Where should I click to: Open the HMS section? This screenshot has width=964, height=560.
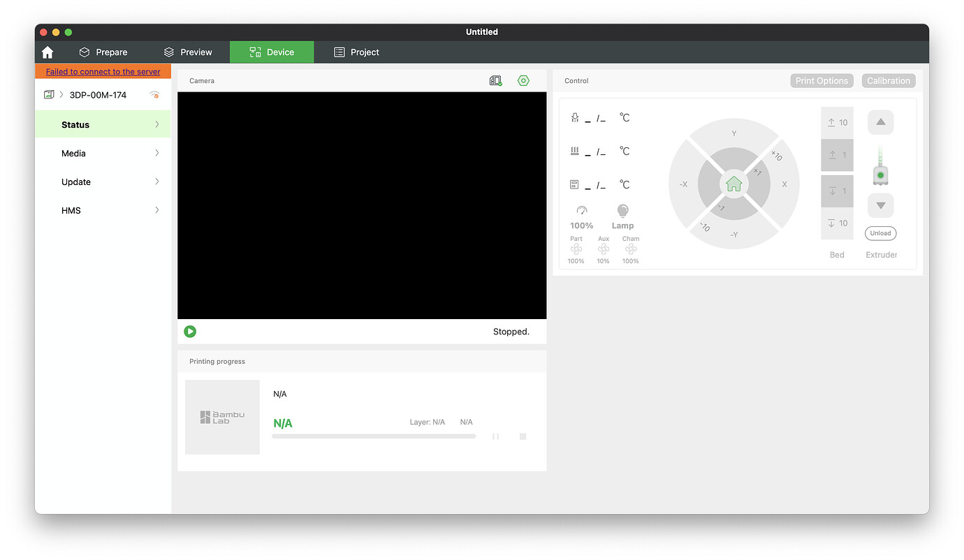103,210
